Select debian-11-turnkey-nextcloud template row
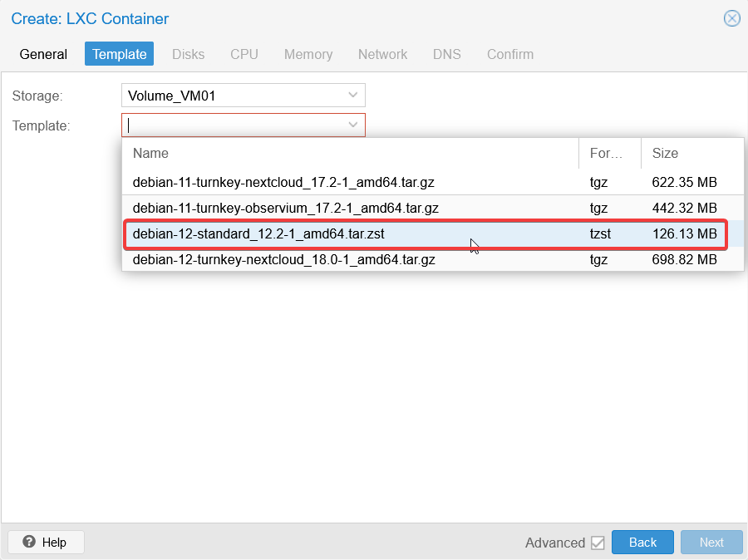748x560 pixels. pyautogui.click(x=433, y=182)
